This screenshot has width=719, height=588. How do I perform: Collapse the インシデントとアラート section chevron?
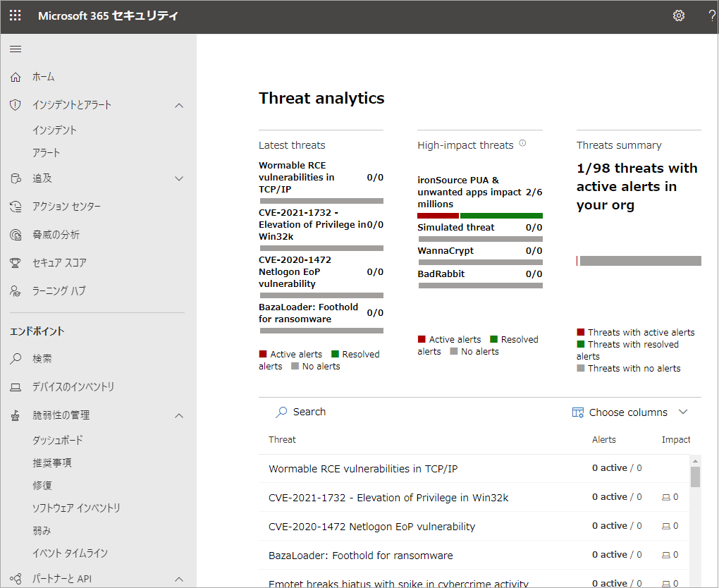[179, 106]
